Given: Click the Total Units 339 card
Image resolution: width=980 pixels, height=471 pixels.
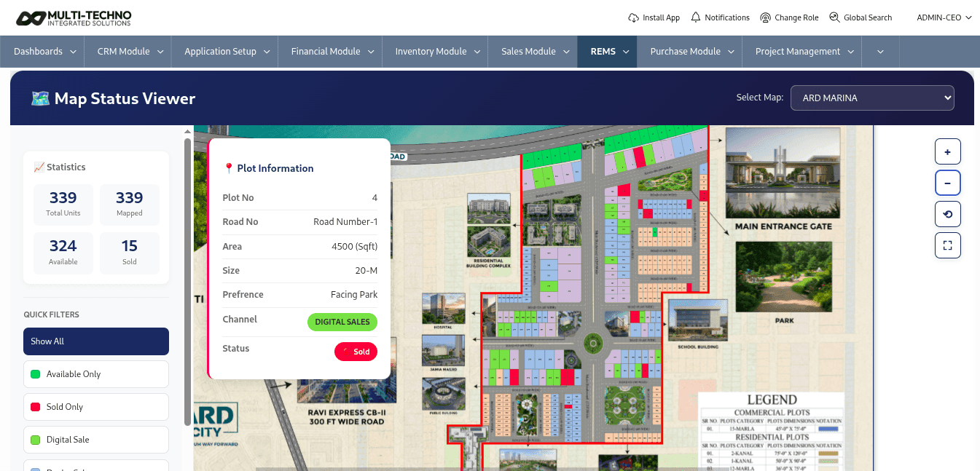Looking at the screenshot, I should (x=63, y=205).
